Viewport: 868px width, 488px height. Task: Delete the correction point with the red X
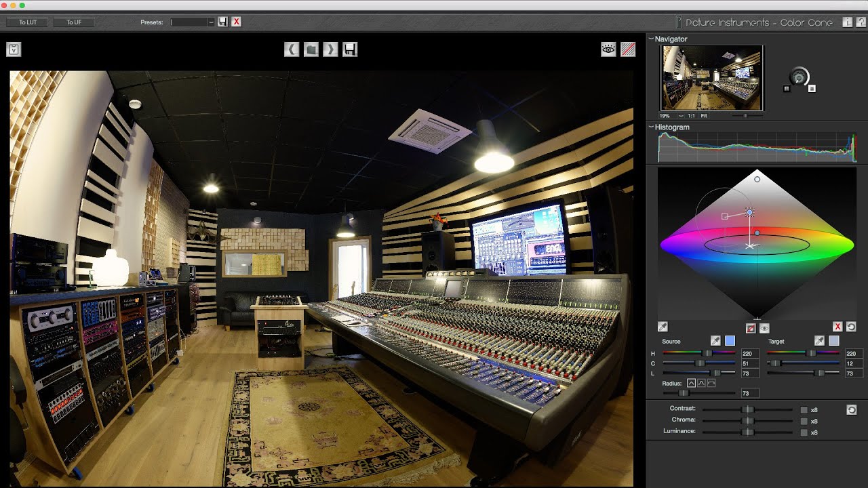[x=837, y=327]
